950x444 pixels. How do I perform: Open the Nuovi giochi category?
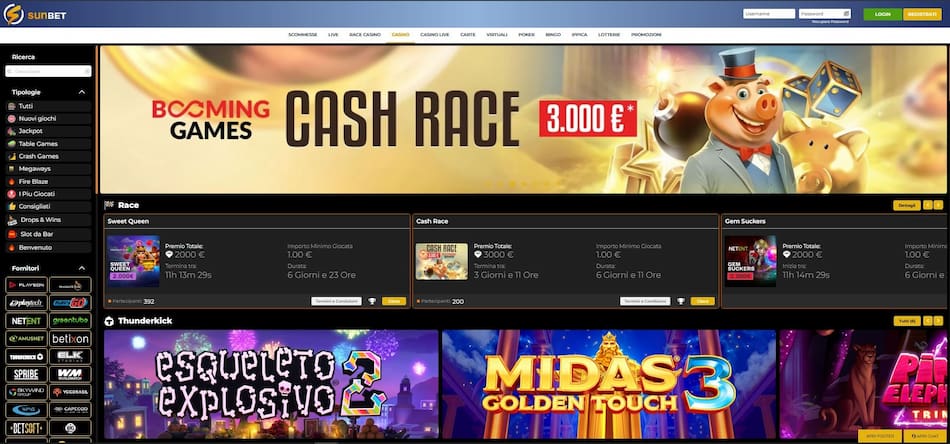tap(48, 119)
